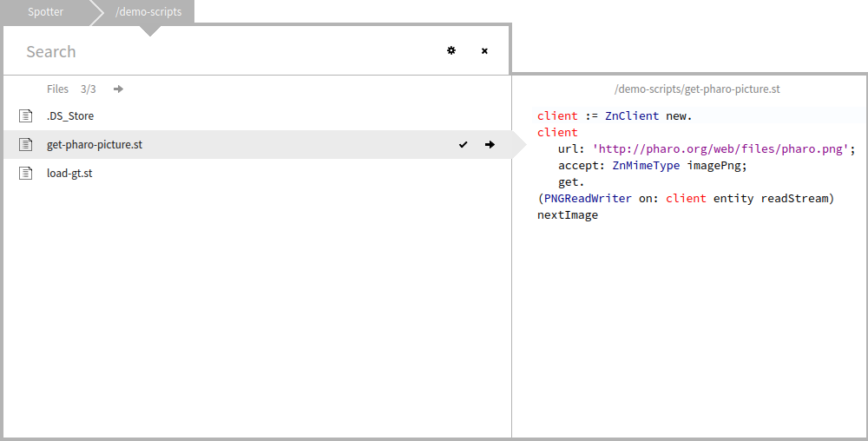The image size is (868, 441).
Task: Select the /demo-scripts breadcrumb step
Action: 148,11
